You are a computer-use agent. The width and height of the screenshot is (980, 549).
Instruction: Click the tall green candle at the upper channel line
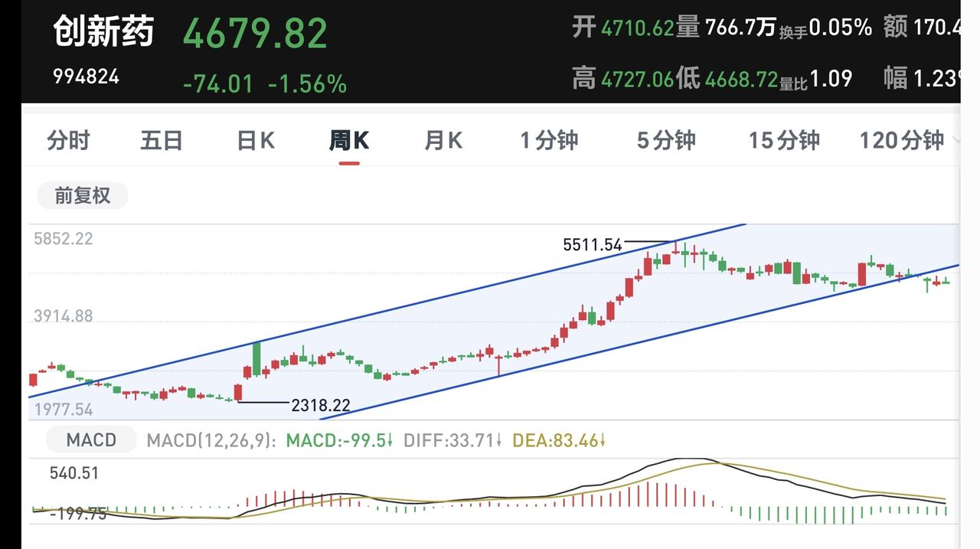point(256,359)
